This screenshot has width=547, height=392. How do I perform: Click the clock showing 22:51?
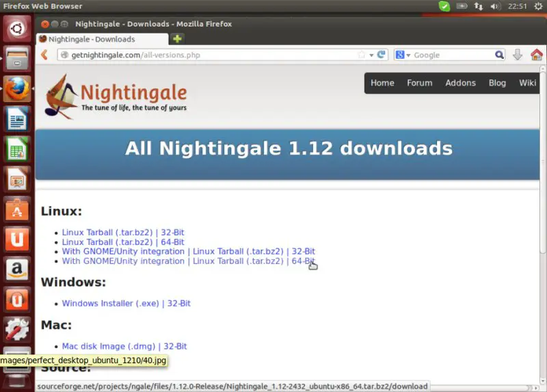click(x=518, y=6)
